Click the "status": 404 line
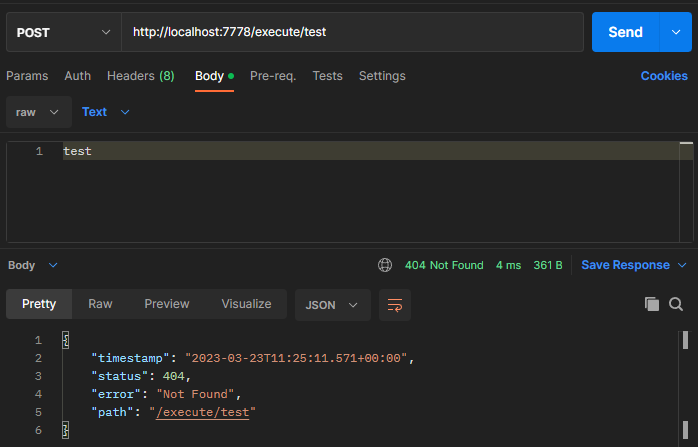The image size is (698, 447). (x=141, y=377)
